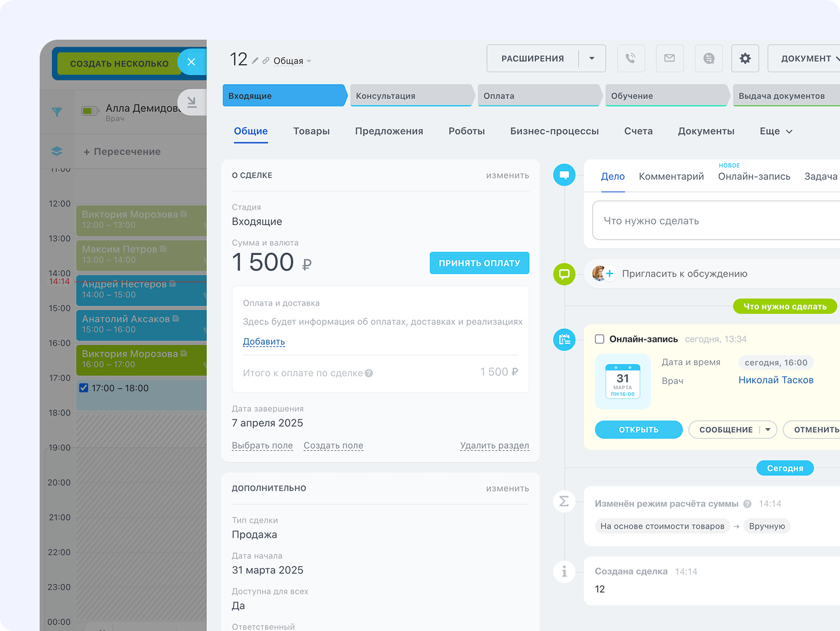Click the help icon near Итого к оплате
The height and width of the screenshot is (631, 840).
tap(369, 373)
